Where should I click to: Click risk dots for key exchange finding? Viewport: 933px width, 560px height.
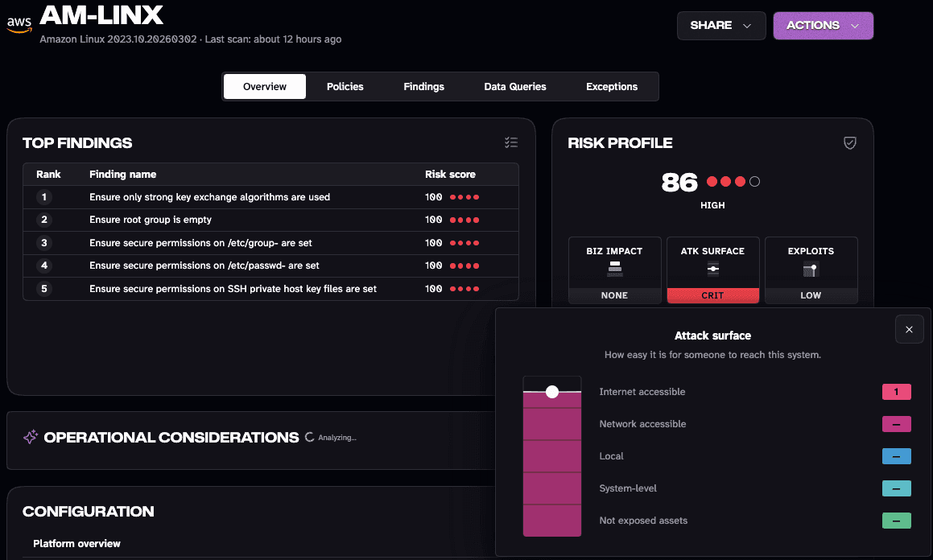pos(464,197)
